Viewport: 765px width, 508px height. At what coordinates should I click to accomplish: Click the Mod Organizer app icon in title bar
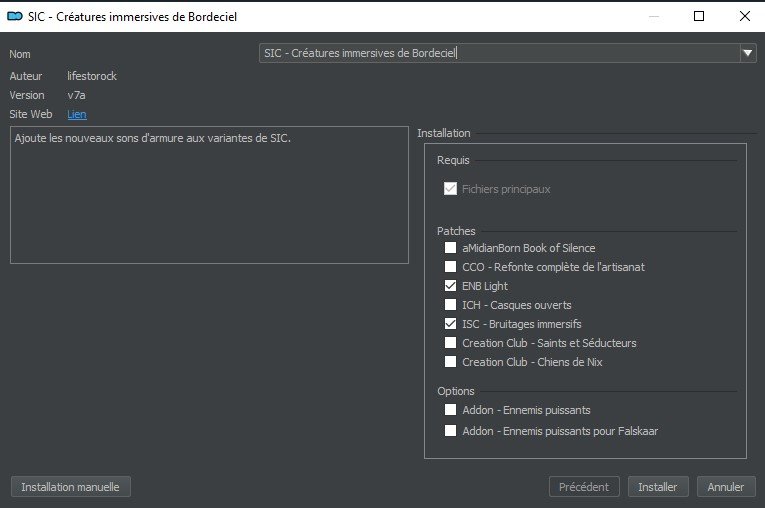point(16,17)
